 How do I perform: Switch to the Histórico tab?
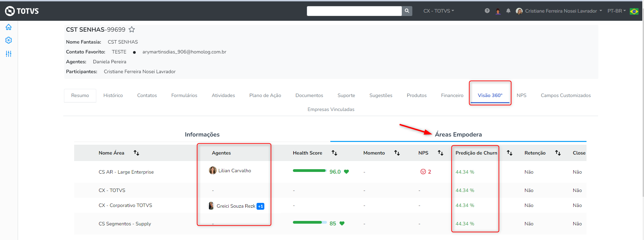coord(113,95)
